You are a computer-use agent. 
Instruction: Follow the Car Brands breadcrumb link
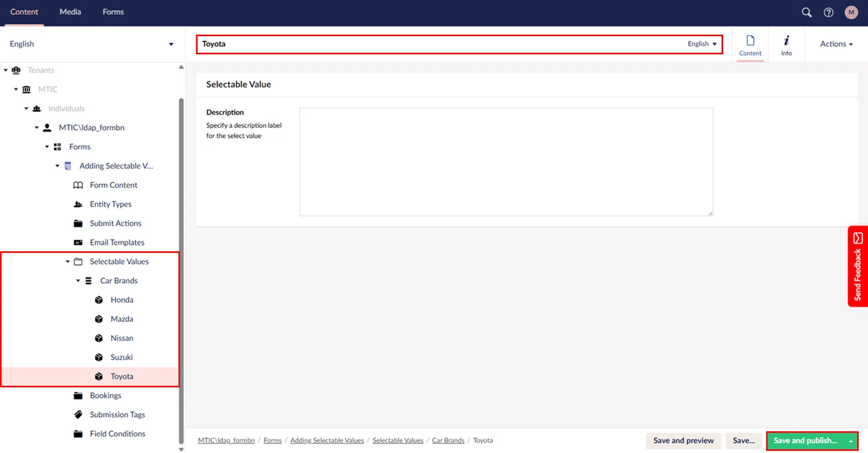(448, 441)
